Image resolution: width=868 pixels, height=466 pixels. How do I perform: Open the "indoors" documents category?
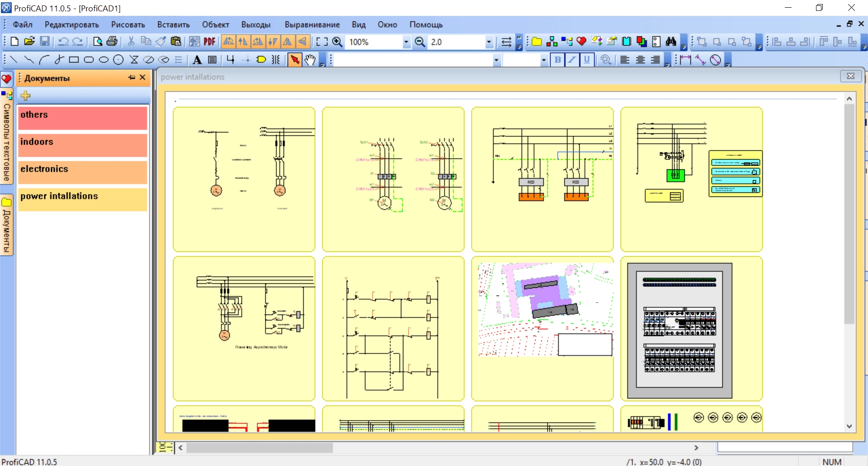point(83,145)
